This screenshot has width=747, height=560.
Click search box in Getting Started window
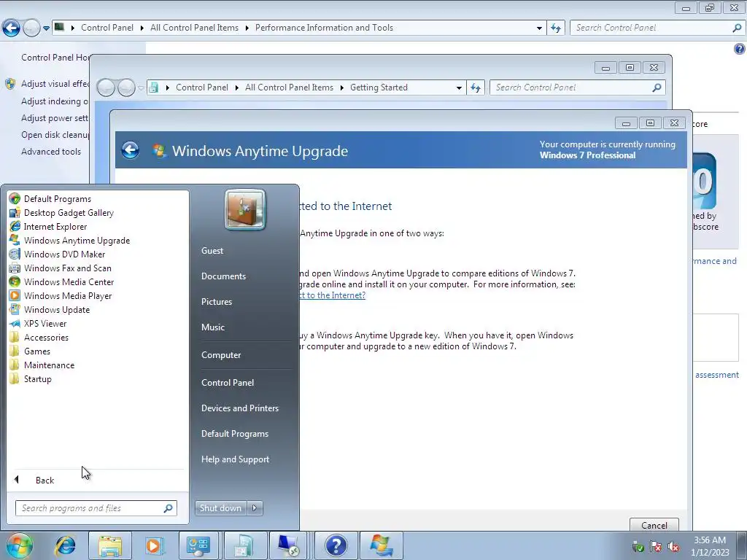point(576,87)
